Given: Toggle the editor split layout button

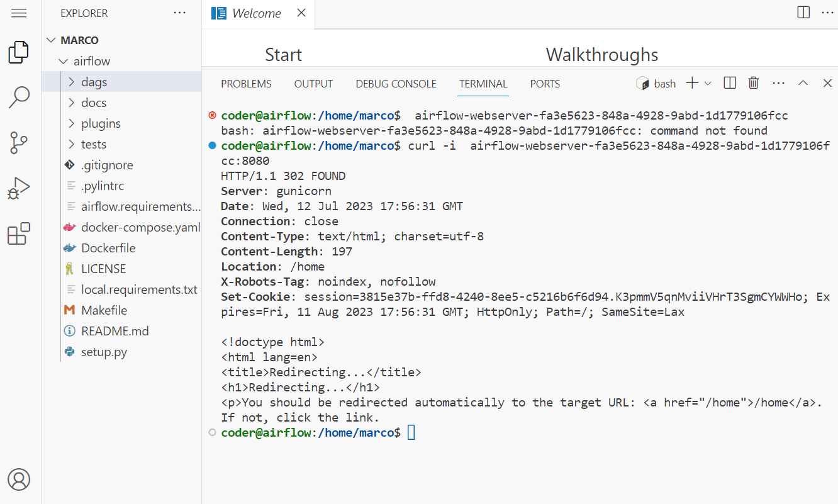Looking at the screenshot, I should click(803, 13).
